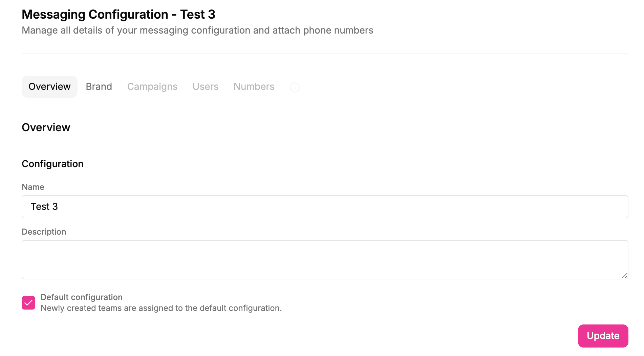Viewport: 644px width, 356px height.
Task: Click the Messaging Configuration - Test 3 title
Action: pos(119,14)
